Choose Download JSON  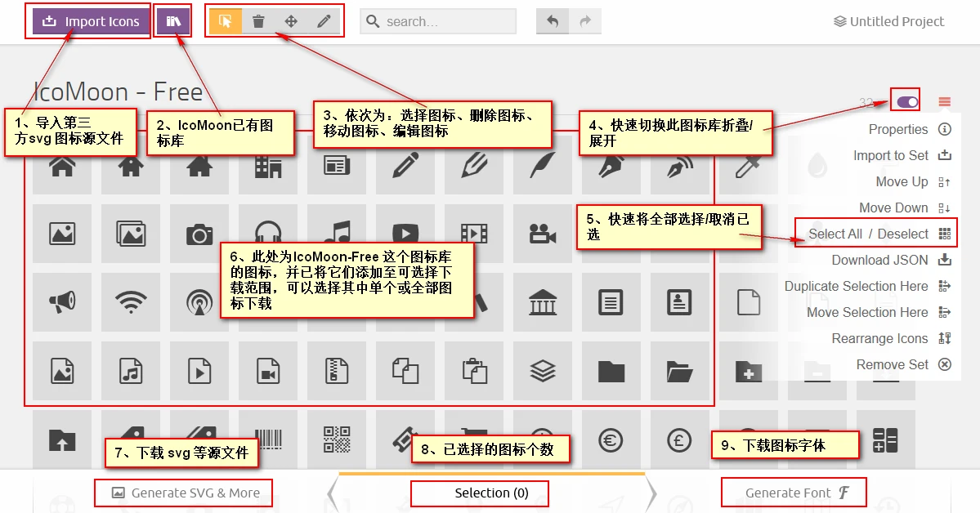tap(891, 260)
